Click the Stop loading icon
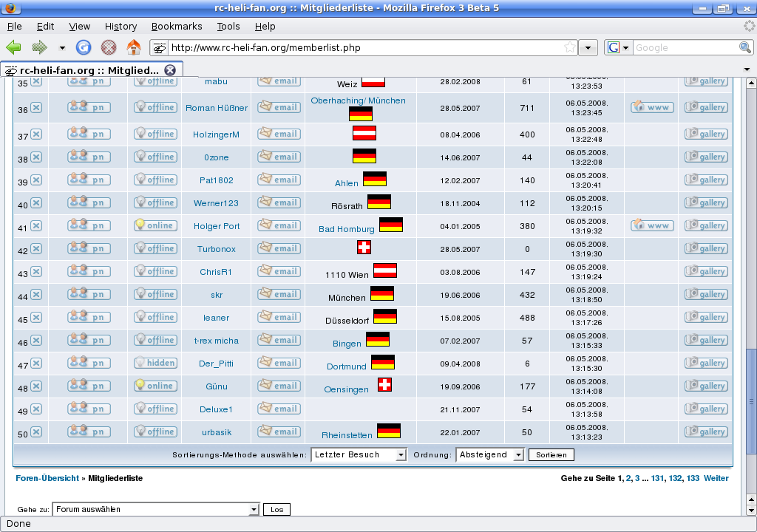757x532 pixels. tap(109, 47)
